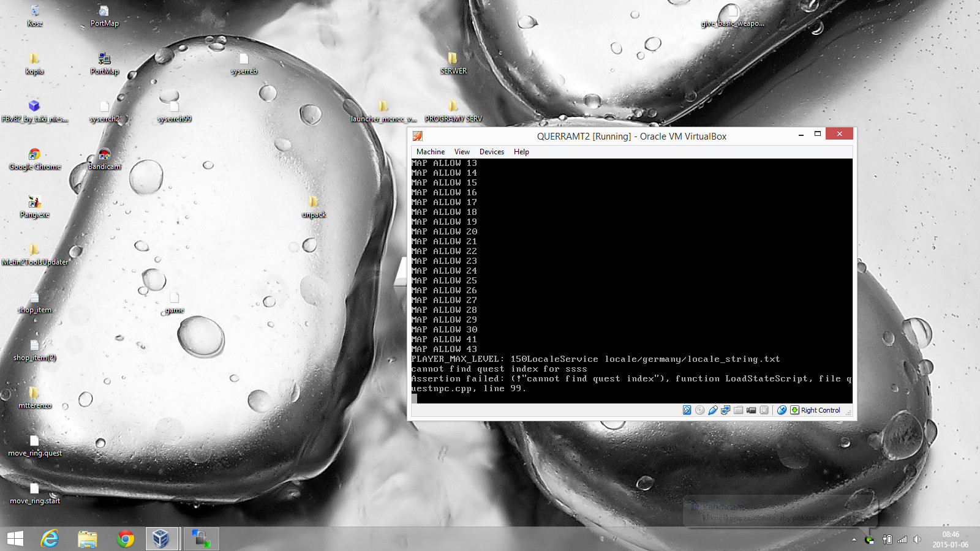Open the Machine menu

pos(431,152)
